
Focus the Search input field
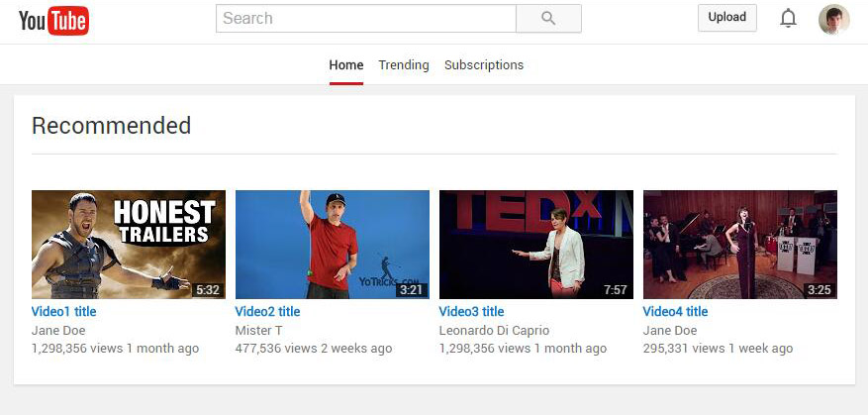pyautogui.click(x=366, y=19)
